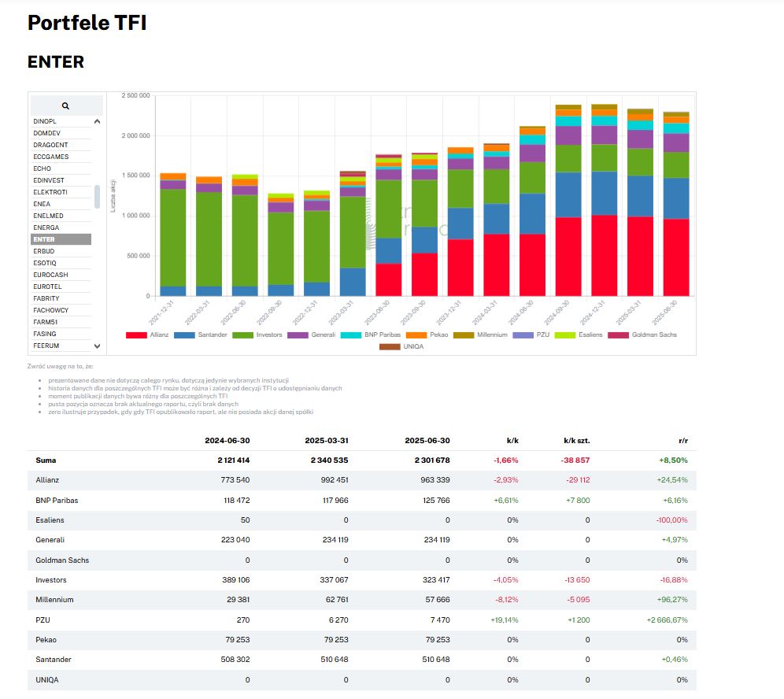784x699 pixels.
Task: Click the r/r column header
Action: tap(683, 441)
